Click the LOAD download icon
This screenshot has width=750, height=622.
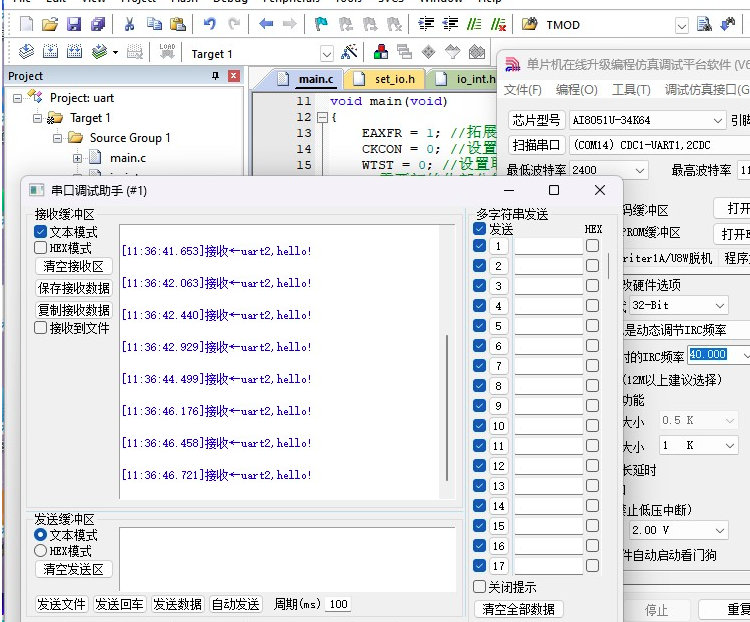(167, 51)
